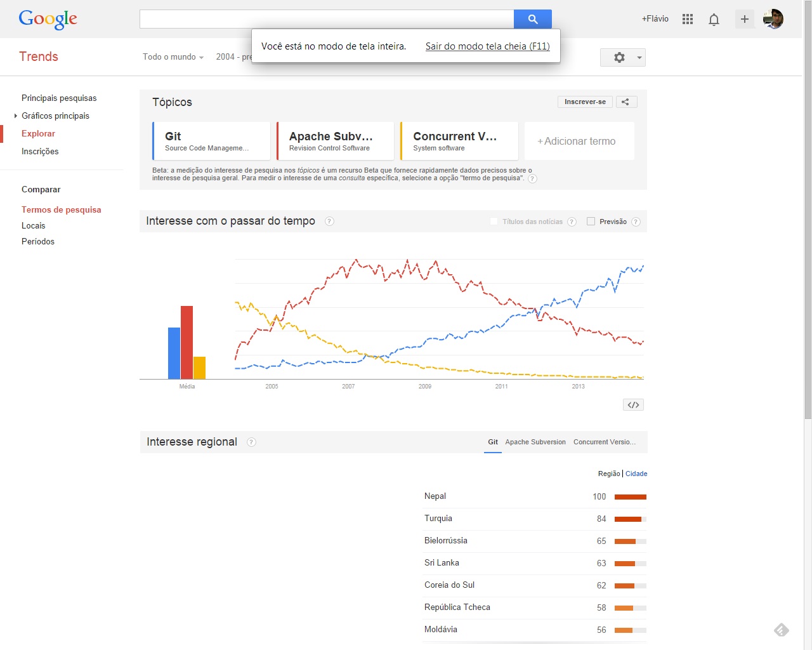This screenshot has height=650, width=812.
Task: Select the Git regional tab
Action: pos(493,442)
